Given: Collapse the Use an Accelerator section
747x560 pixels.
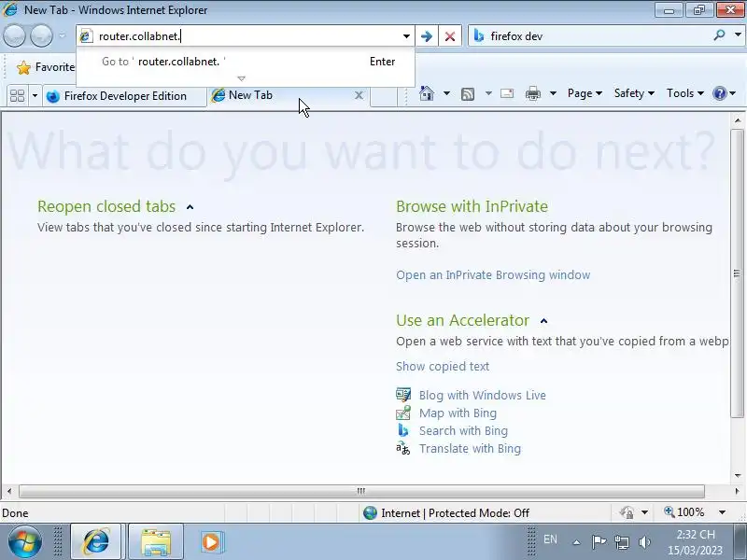Looking at the screenshot, I should click(x=544, y=321).
